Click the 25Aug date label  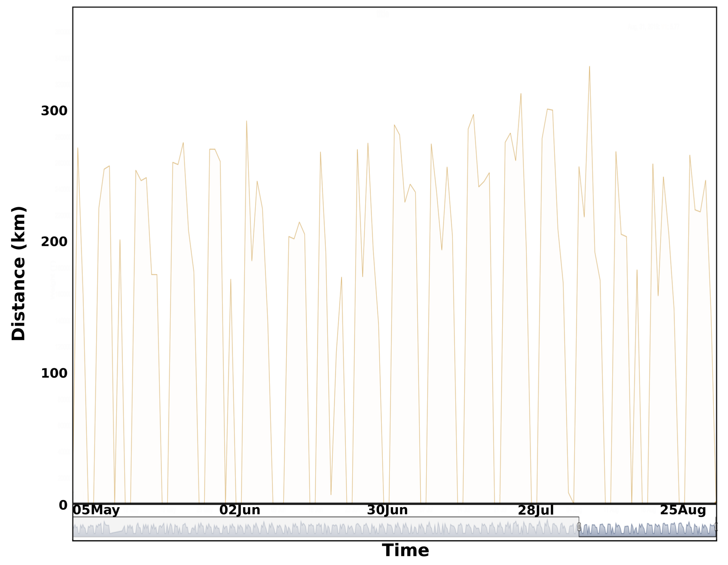click(683, 510)
